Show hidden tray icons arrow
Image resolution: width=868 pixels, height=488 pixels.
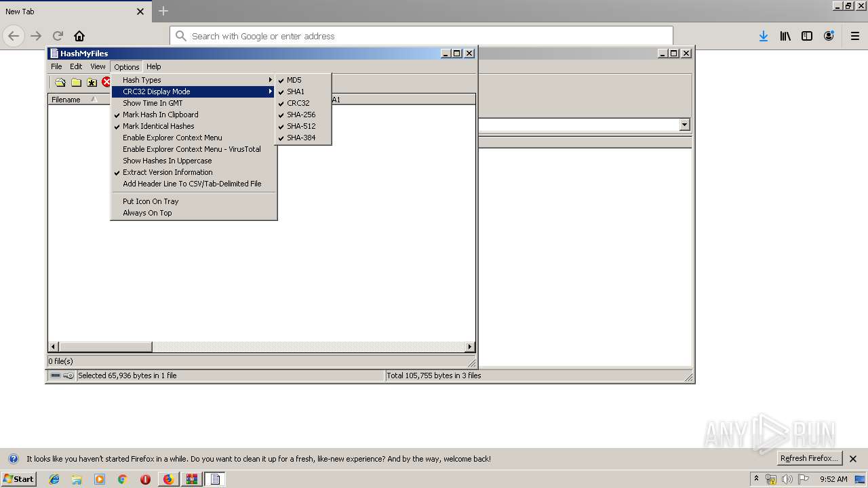tap(756, 479)
